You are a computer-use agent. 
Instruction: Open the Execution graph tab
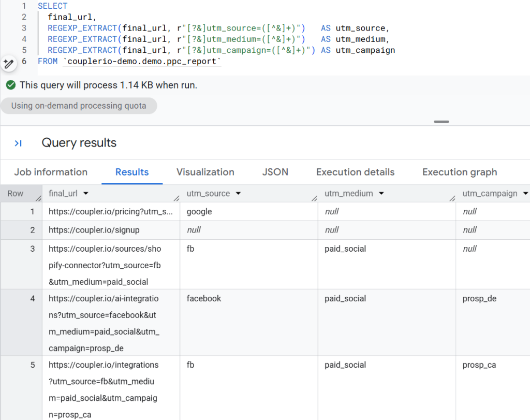[460, 172]
